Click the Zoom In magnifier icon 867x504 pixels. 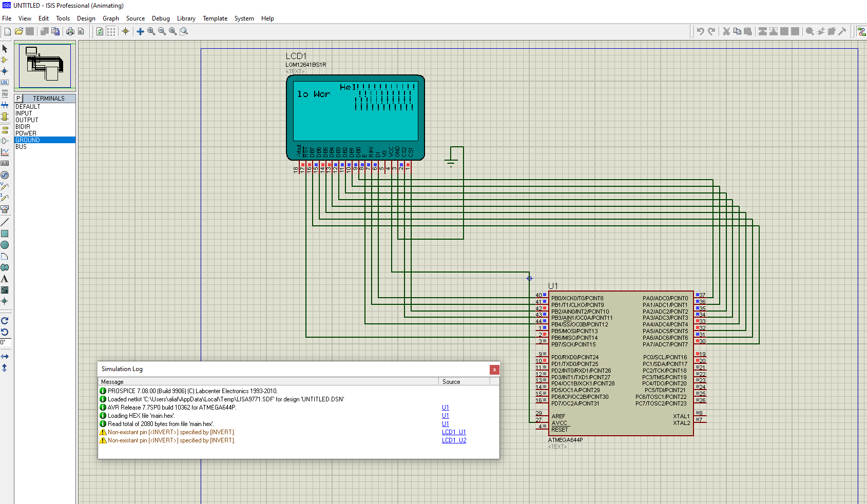(151, 31)
